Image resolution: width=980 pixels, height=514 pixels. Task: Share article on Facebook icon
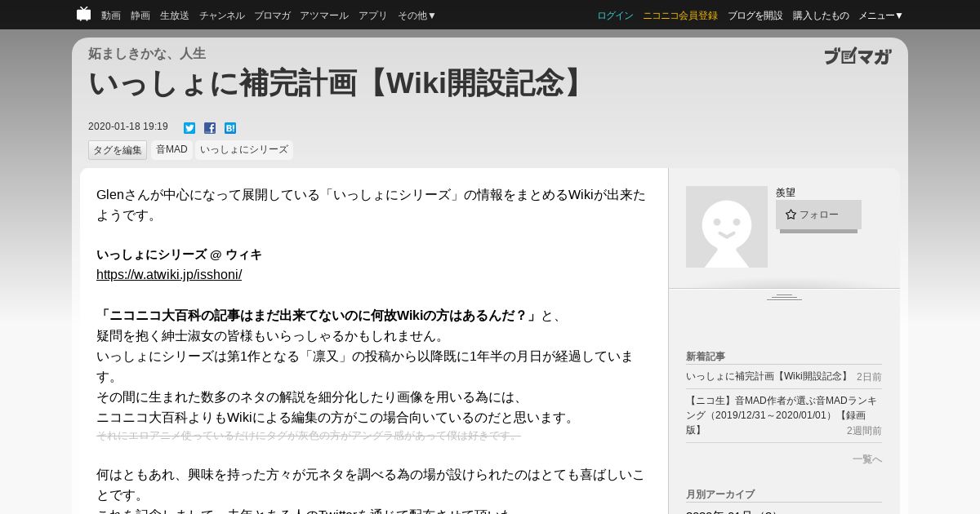(210, 128)
